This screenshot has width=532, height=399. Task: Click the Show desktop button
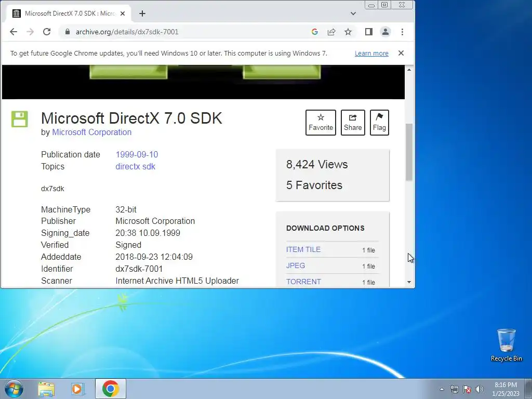(528, 389)
